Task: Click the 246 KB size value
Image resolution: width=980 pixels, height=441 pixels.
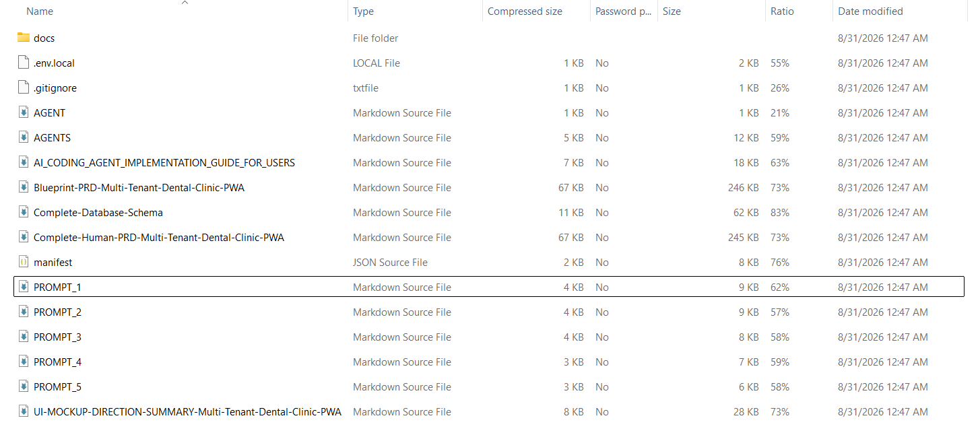Action: (x=744, y=188)
